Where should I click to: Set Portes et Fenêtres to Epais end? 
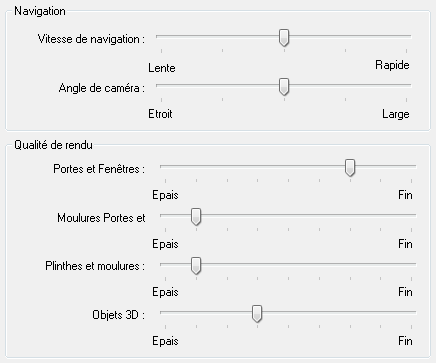pos(165,166)
